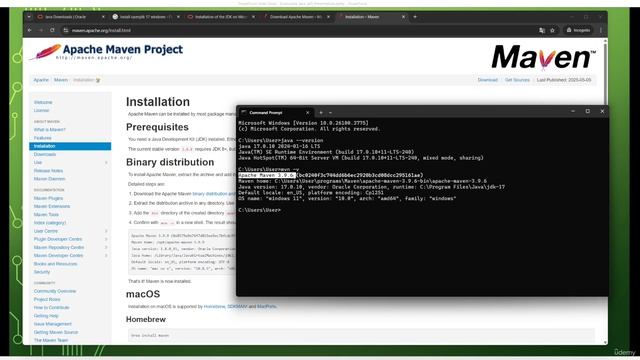Open Project Roles in the sidebar
This screenshot has width=640, height=360.
coord(47,300)
